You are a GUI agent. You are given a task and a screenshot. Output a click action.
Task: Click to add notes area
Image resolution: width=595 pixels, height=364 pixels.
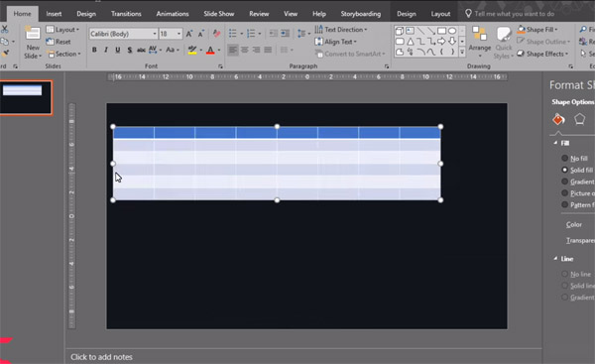(x=101, y=357)
